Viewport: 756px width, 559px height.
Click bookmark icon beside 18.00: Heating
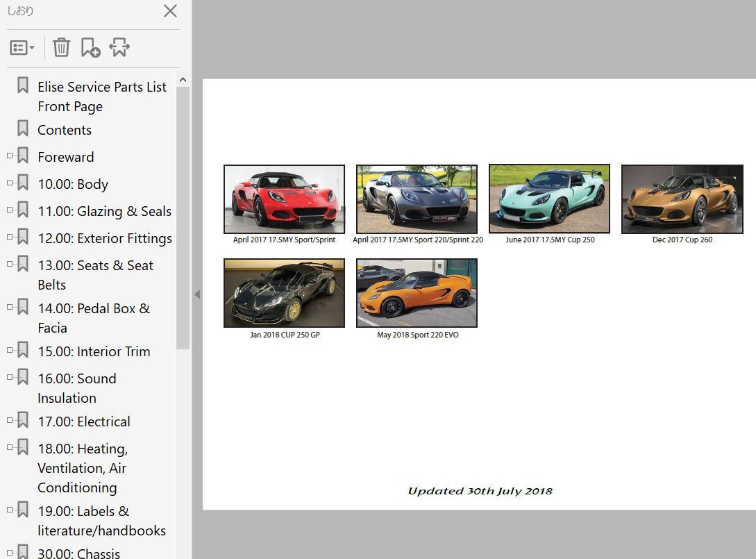coord(23,447)
